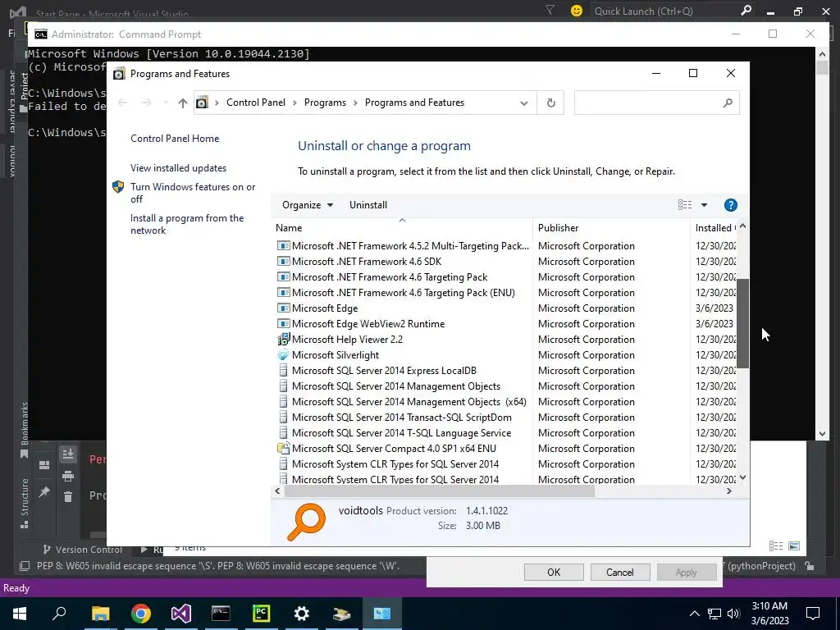Screen dimensions: 840x630
Task: Click Visual Studio feedback smiley icon
Action: (x=577, y=11)
